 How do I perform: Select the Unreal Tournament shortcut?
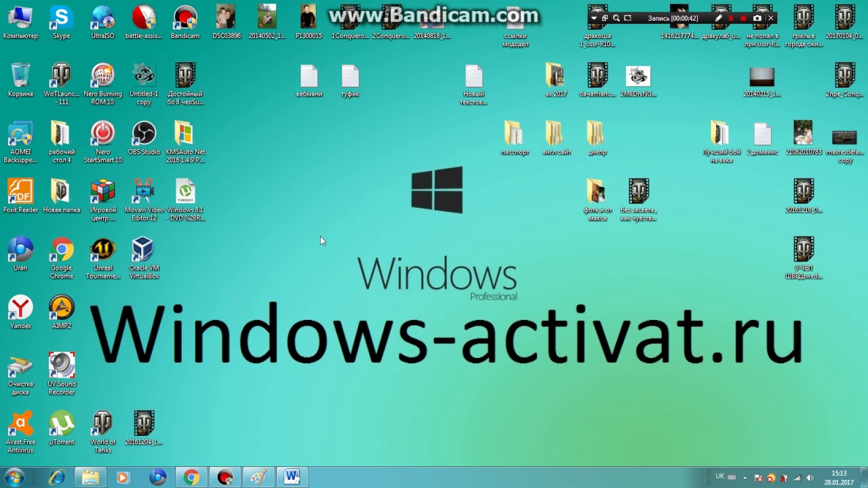pos(102,258)
